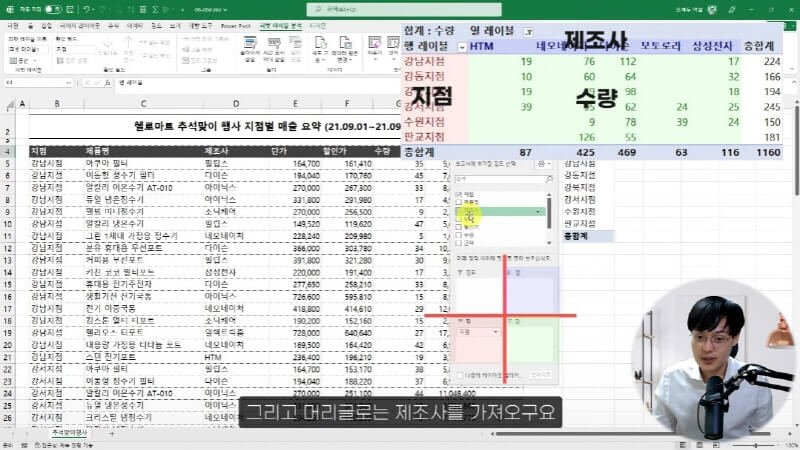Click the Group Selection (선택 항목 그룹화) button
This screenshot has height=450, width=800.
pyautogui.click(x=205, y=39)
